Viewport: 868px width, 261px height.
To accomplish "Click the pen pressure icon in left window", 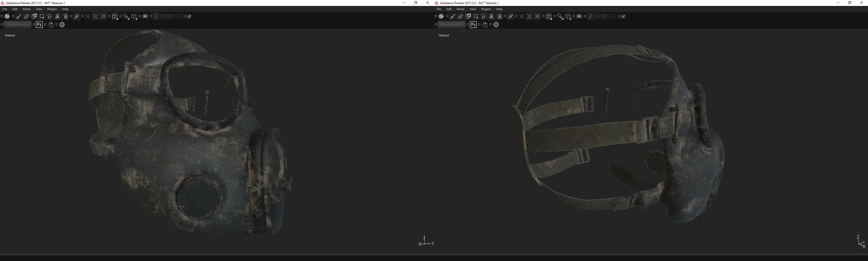I will pyautogui.click(x=189, y=16).
